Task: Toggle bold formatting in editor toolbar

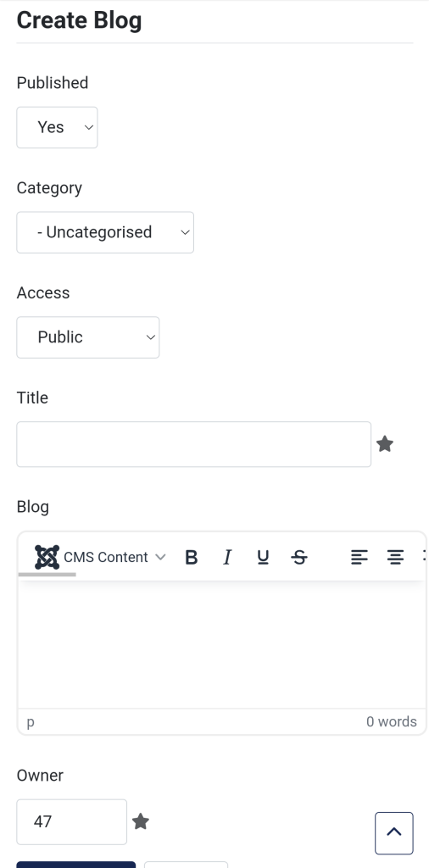Action: pyautogui.click(x=191, y=557)
